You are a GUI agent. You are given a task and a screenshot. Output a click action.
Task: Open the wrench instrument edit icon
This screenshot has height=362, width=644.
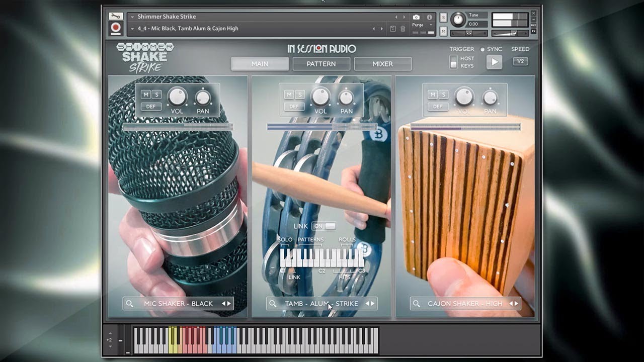pos(115,17)
